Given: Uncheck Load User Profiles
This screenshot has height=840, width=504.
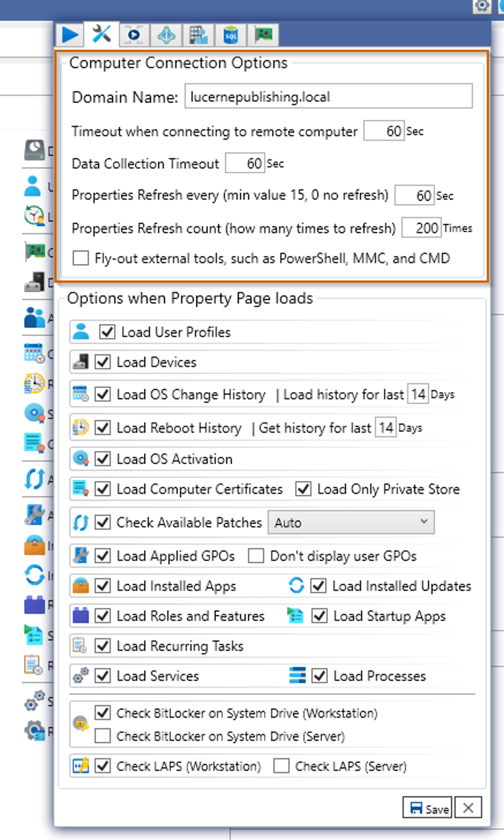Looking at the screenshot, I should click(x=107, y=332).
